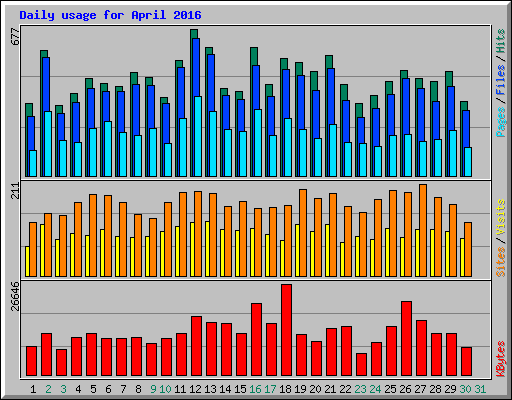512x400 pixels.
Task: Click the red KBytes bar for day 12
Action: [x=196, y=346]
